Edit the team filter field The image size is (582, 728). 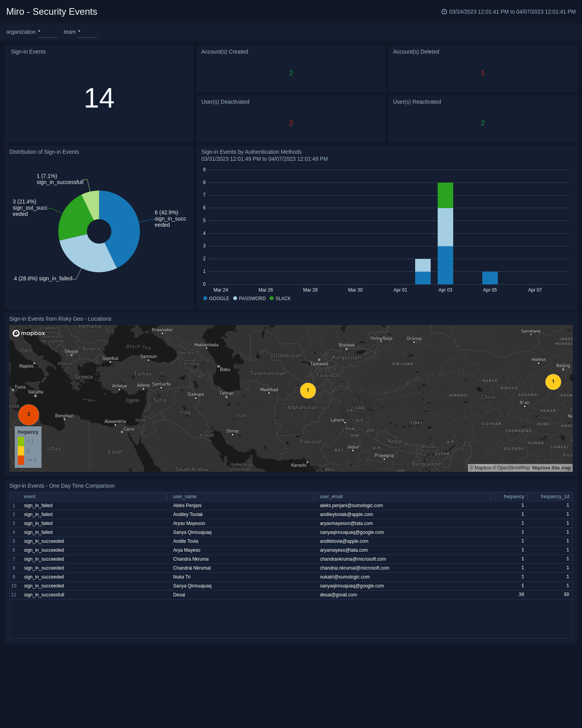click(x=88, y=32)
